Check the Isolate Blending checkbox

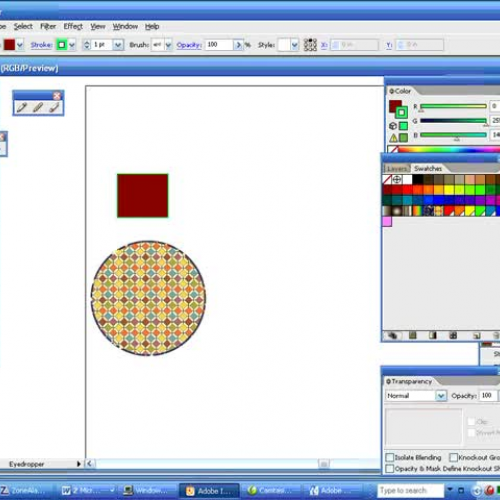(x=389, y=457)
